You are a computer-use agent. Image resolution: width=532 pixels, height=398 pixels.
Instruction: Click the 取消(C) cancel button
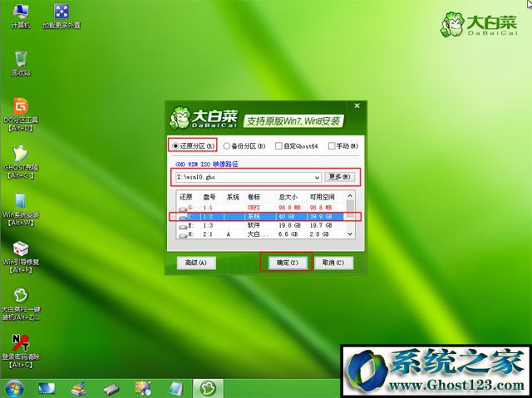[x=333, y=263]
